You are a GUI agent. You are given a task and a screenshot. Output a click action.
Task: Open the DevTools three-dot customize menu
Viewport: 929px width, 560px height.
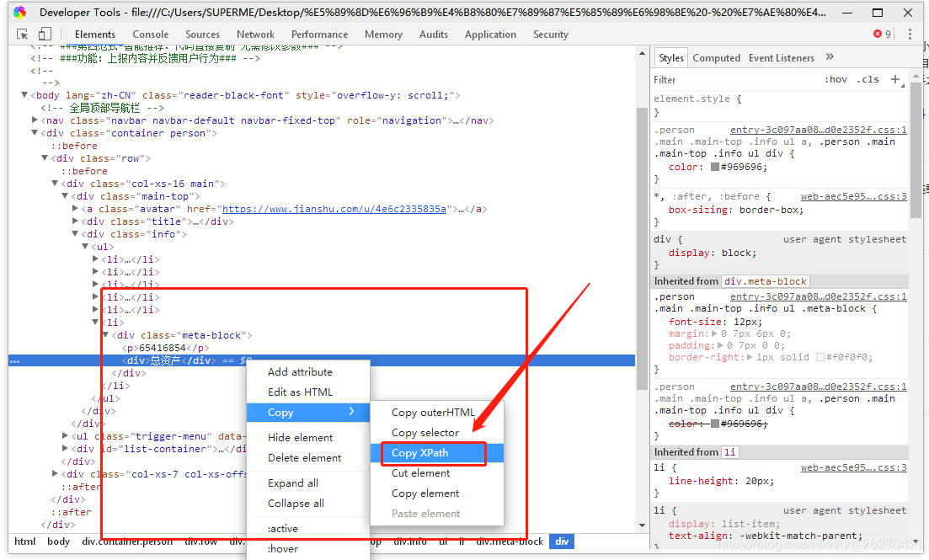[910, 34]
